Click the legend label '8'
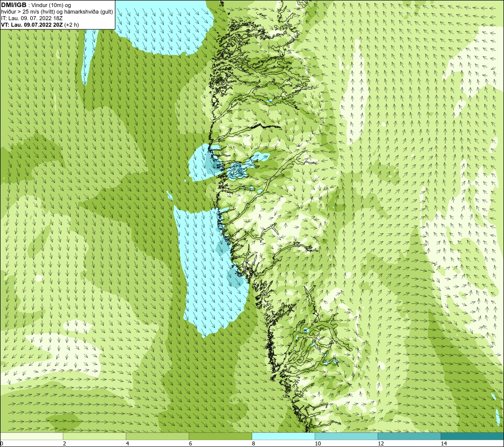 [x=254, y=443]
